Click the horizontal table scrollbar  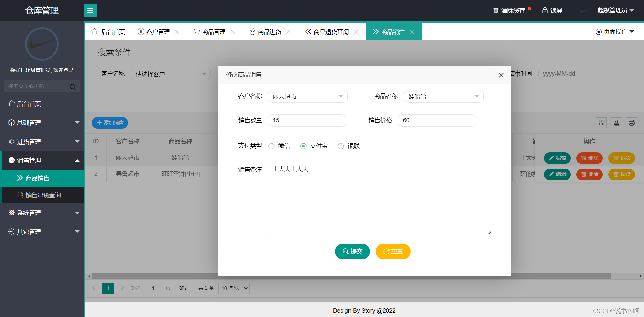pyautogui.click(x=352, y=276)
